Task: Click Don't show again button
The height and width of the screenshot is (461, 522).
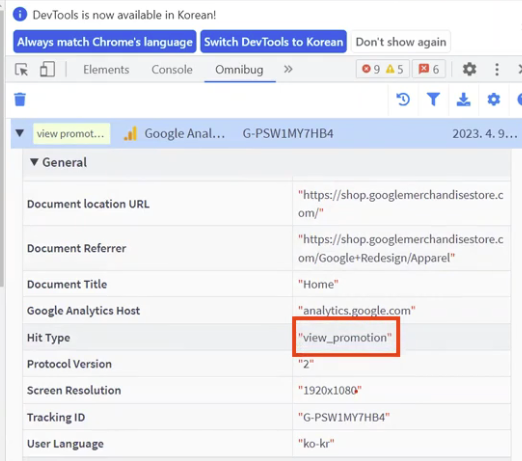Action: click(x=401, y=42)
